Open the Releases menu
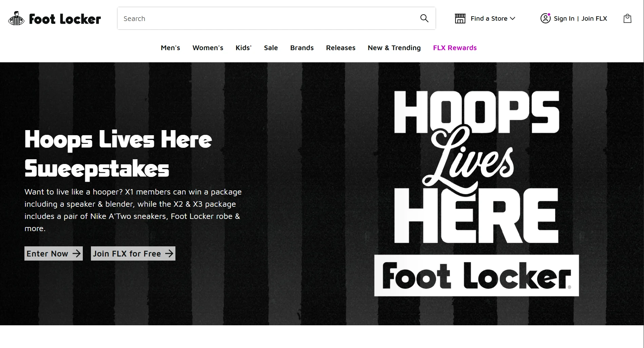The image size is (644, 348). tap(341, 48)
